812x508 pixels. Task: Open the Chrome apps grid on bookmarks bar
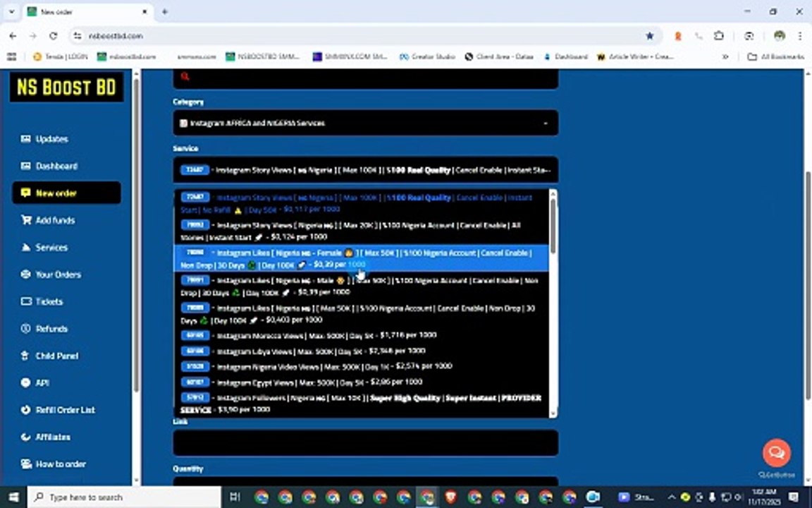11,56
